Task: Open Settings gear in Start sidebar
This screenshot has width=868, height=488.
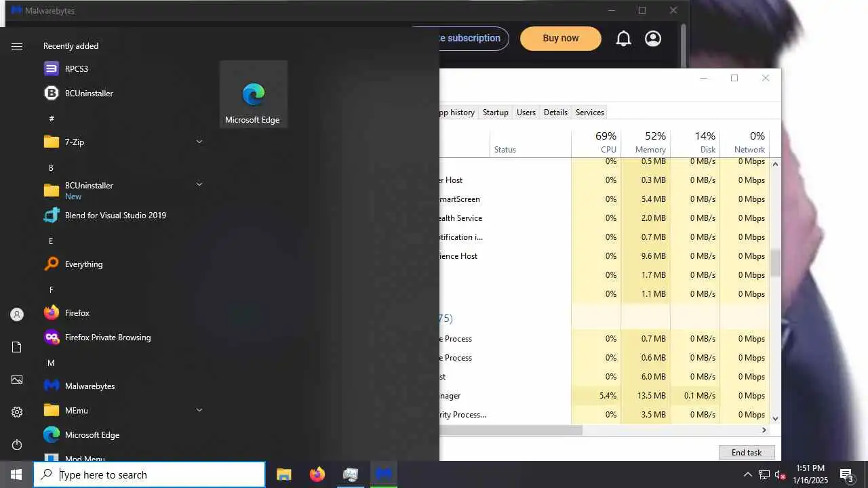Action: click(17, 412)
